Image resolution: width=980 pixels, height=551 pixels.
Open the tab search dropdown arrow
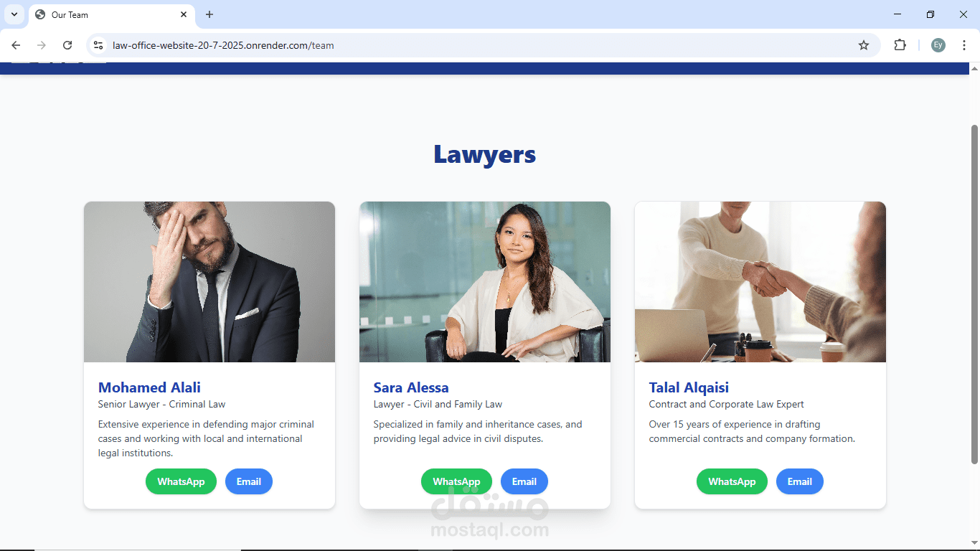pos(14,14)
